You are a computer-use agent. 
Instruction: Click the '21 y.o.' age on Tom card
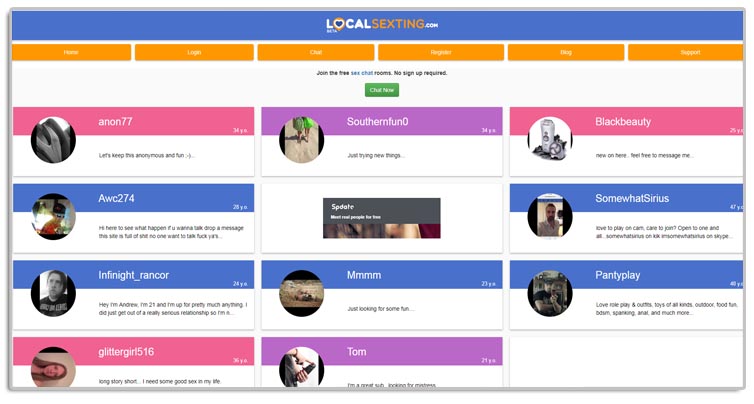pyautogui.click(x=489, y=360)
